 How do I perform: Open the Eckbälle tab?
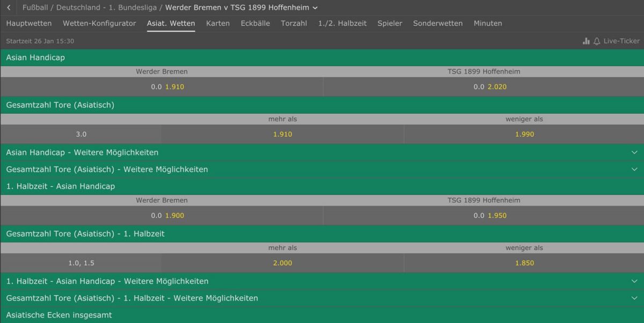click(x=255, y=24)
